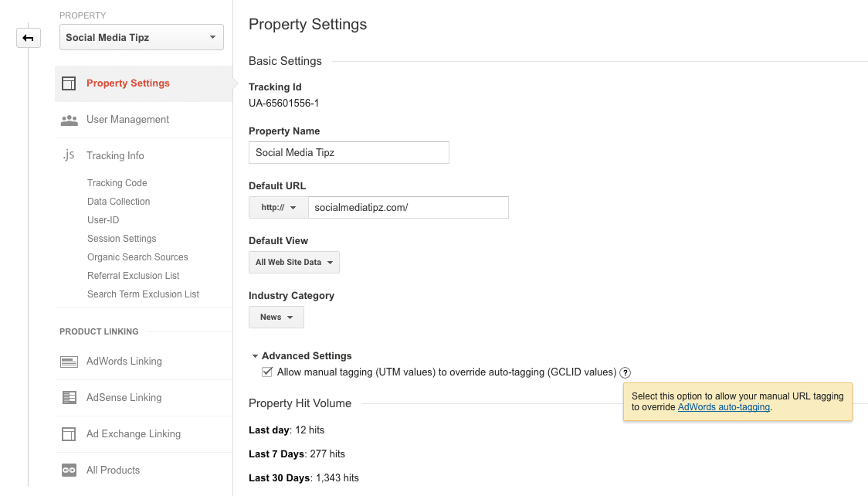Viewport: 868px width, 496px height.
Task: Click the Last 30 Days hits text
Action: tap(303, 477)
